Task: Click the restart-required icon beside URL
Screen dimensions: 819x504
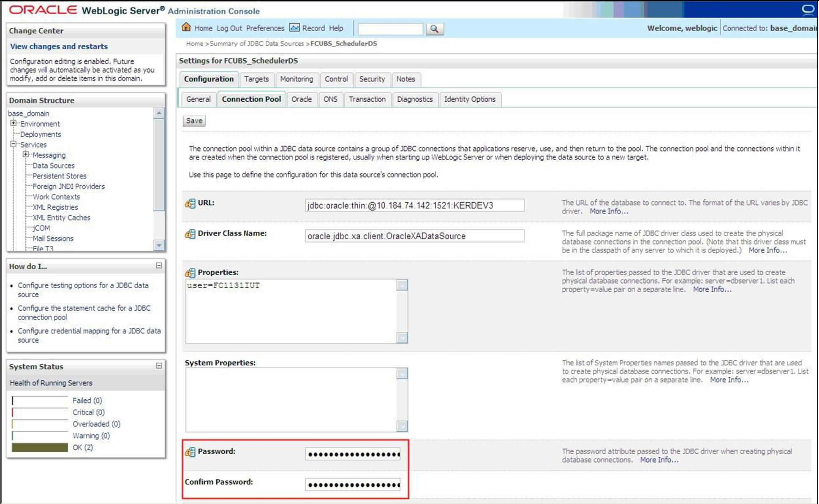Action: (190, 203)
